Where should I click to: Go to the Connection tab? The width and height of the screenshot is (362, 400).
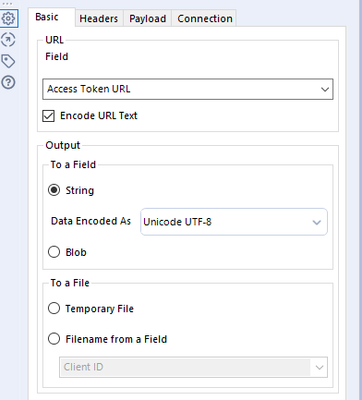coord(205,19)
